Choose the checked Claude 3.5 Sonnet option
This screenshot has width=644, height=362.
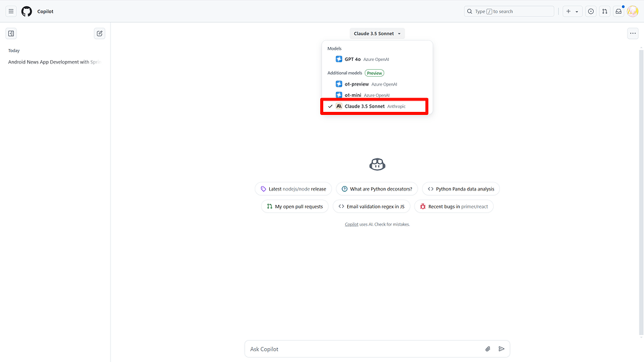(x=374, y=106)
